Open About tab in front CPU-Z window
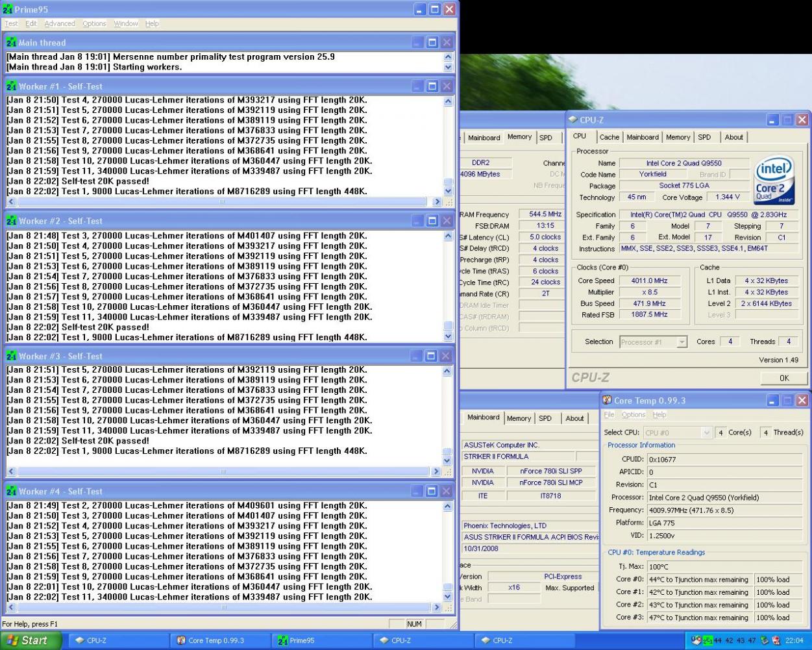The height and width of the screenshot is (650, 812). coord(734,137)
